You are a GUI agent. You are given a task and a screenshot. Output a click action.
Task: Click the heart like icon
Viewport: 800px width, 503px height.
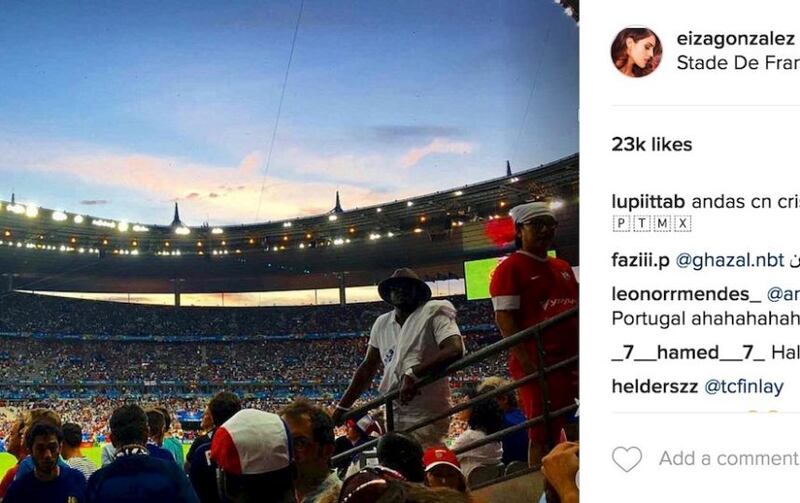tap(627, 459)
